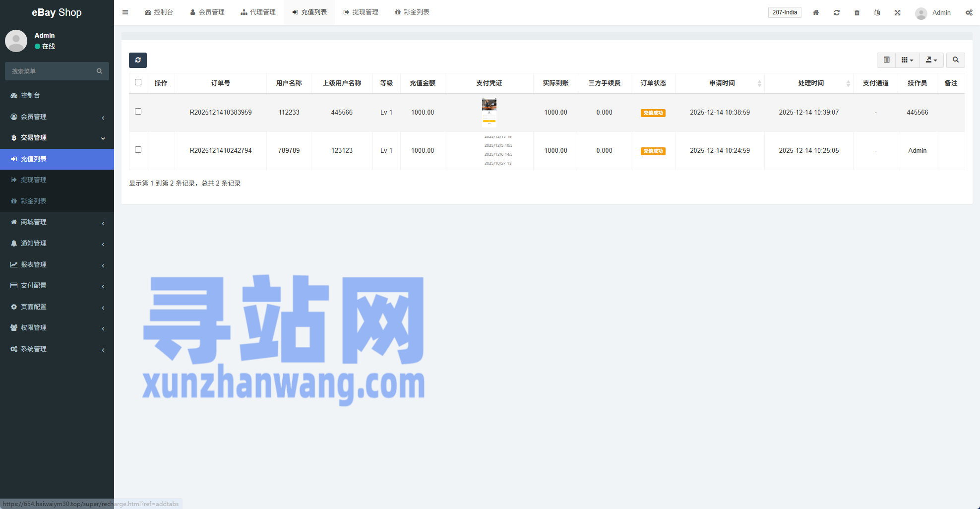The image size is (980, 509).
Task: Click the refresh table button
Action: pyautogui.click(x=138, y=60)
